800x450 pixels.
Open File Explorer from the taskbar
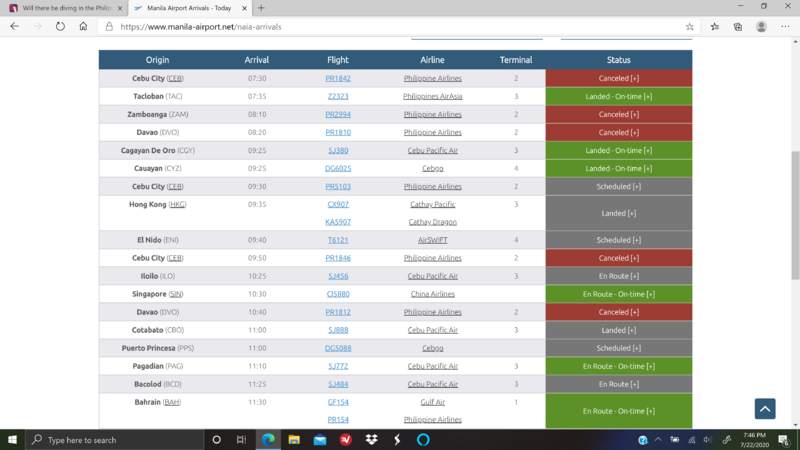click(x=294, y=440)
